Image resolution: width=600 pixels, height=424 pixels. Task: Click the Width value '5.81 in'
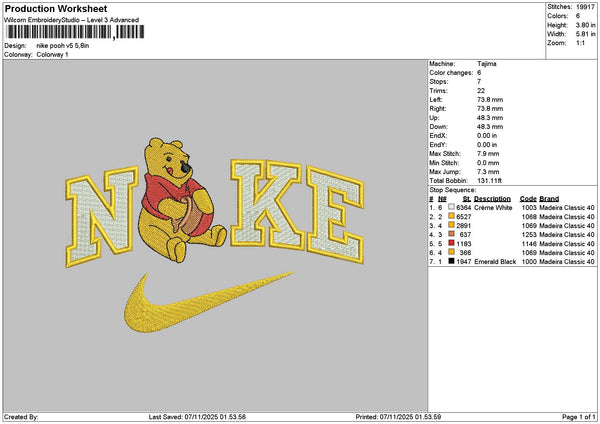[585, 34]
